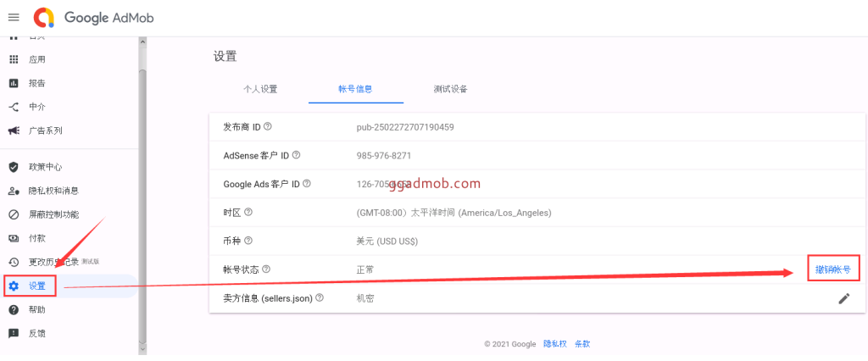
Task: Switch to 个人设置 tab
Action: tap(260, 89)
